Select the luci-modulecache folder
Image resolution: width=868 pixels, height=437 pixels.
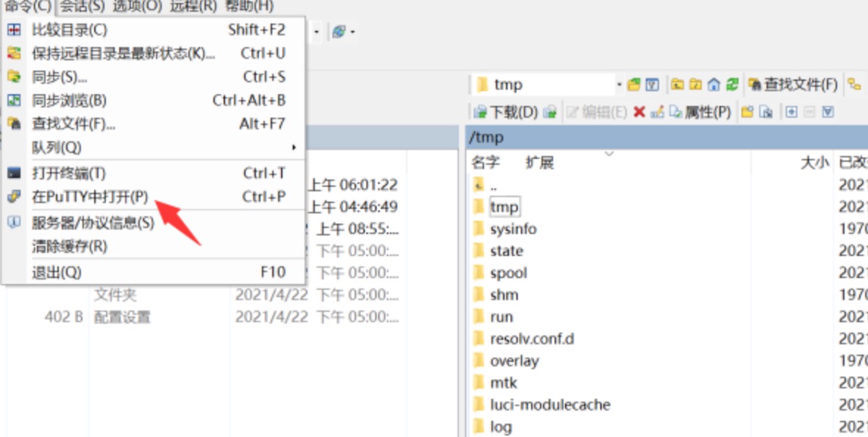[666, 405]
